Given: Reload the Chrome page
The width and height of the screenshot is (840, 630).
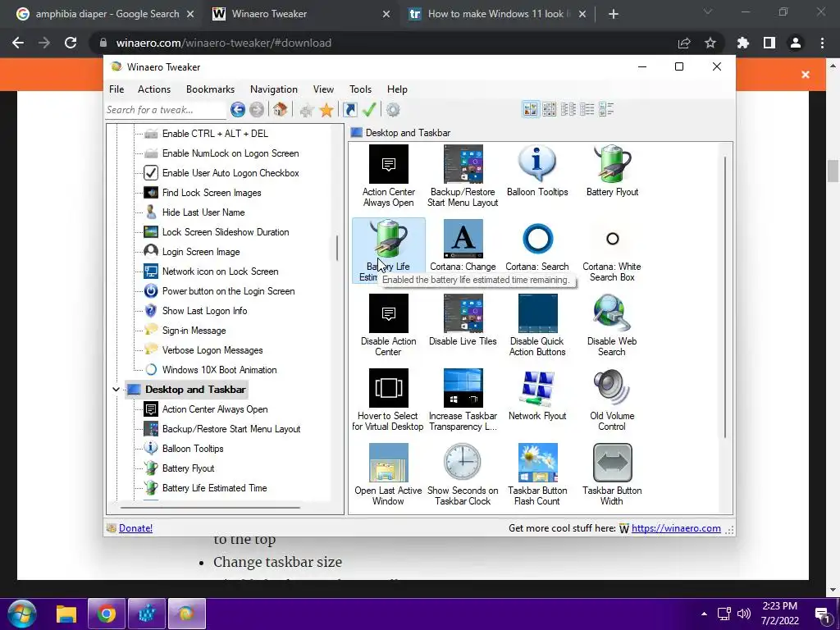Looking at the screenshot, I should 71,43.
